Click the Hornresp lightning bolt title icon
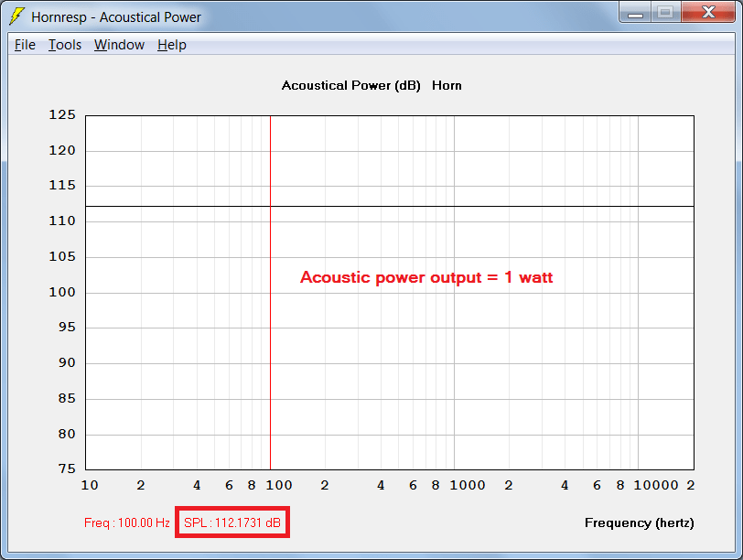 click(x=17, y=16)
